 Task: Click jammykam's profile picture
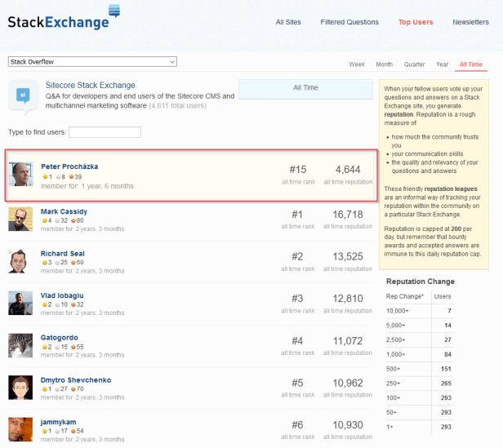[x=21, y=429]
